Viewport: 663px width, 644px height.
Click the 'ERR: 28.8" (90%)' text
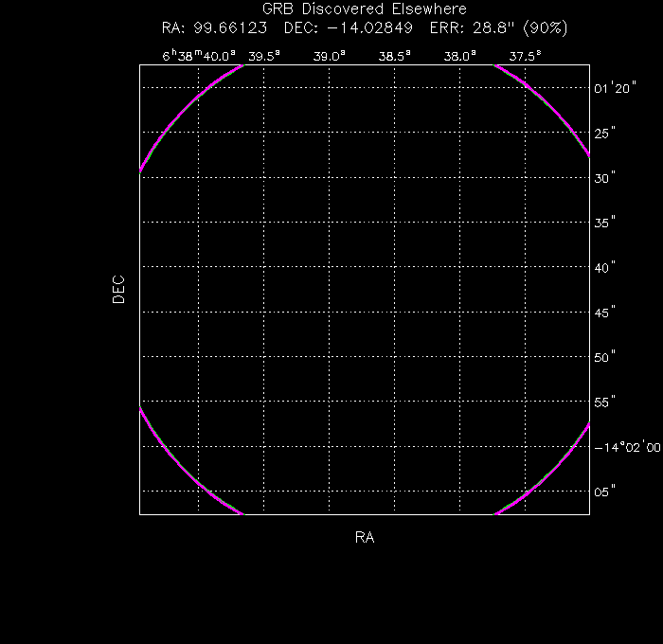pos(498,27)
